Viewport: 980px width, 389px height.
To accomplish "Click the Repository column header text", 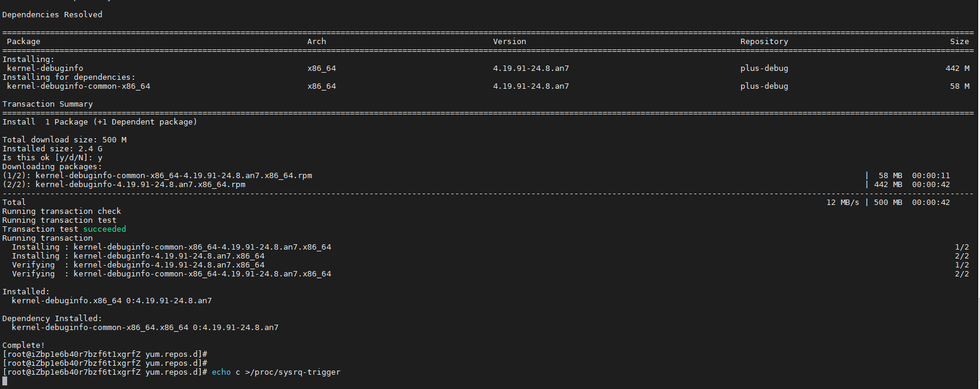I will click(764, 42).
